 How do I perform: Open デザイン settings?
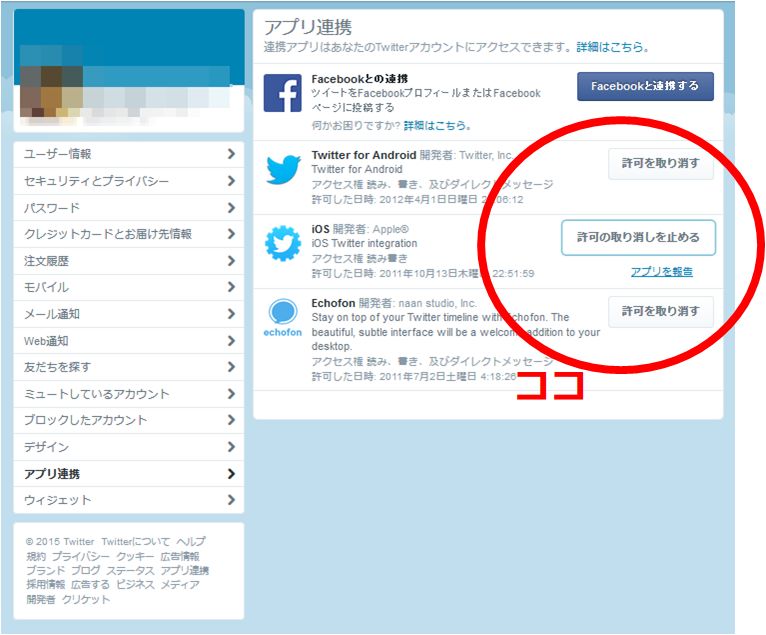click(129, 446)
